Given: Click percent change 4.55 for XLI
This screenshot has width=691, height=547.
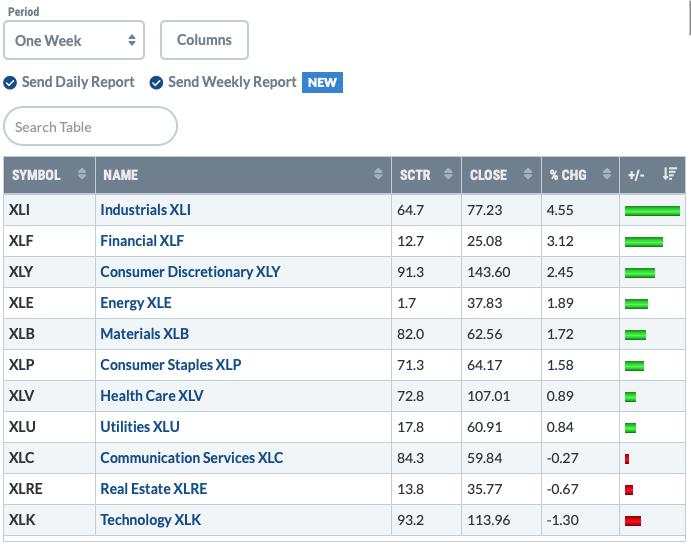Looking at the screenshot, I should [x=560, y=210].
